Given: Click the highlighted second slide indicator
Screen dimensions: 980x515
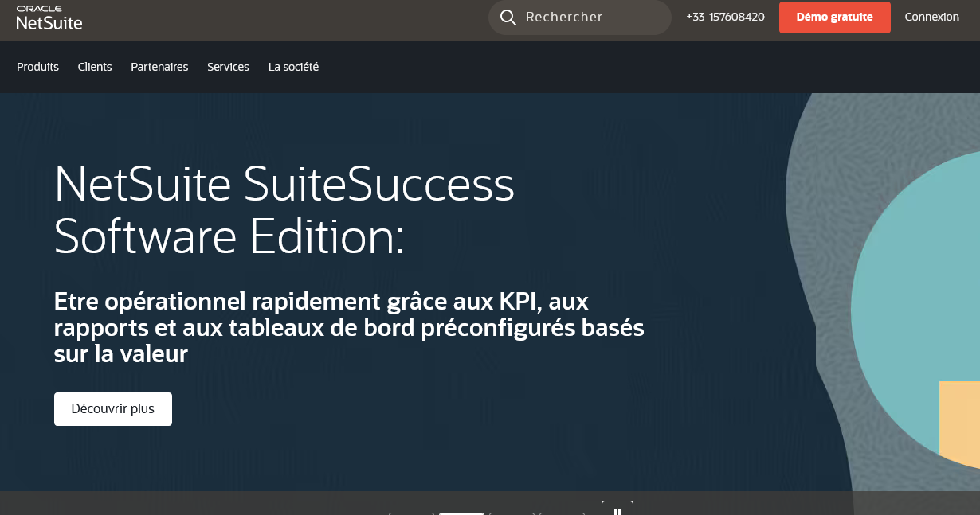Looking at the screenshot, I should tap(461, 513).
